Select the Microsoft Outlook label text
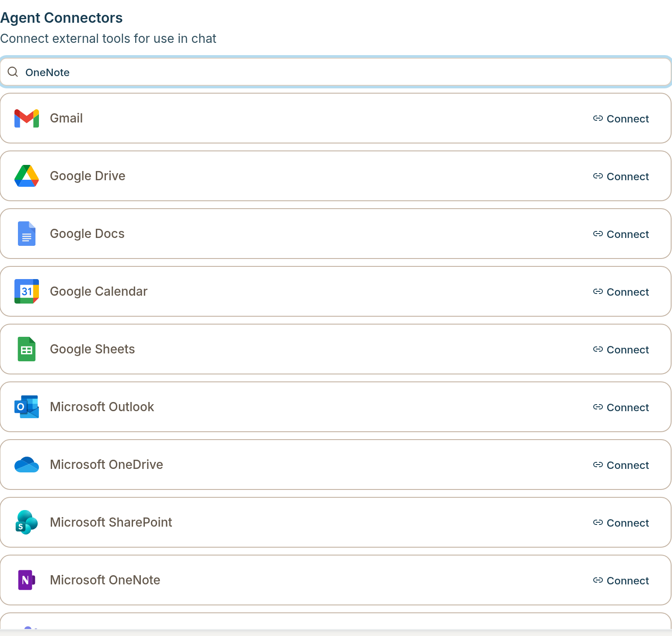672x636 pixels. coord(102,407)
